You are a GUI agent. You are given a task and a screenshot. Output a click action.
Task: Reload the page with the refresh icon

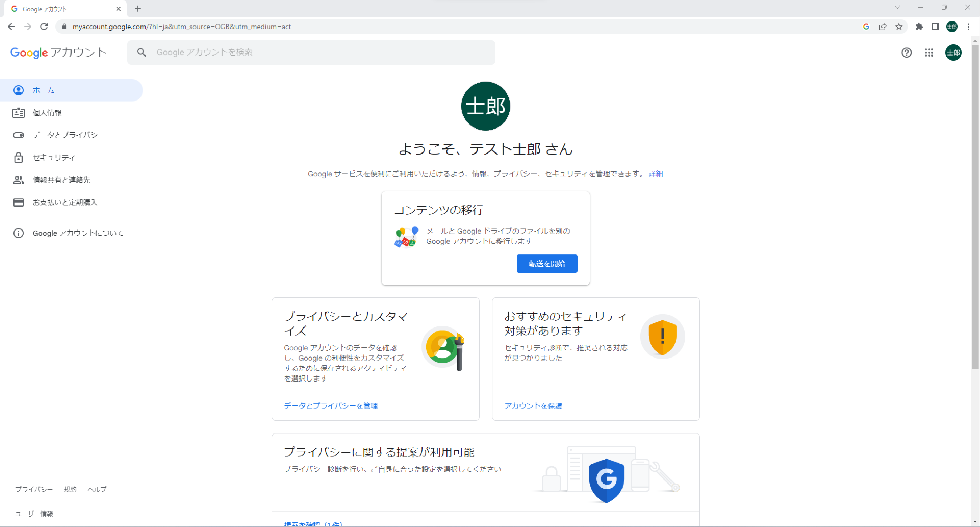coord(44,27)
